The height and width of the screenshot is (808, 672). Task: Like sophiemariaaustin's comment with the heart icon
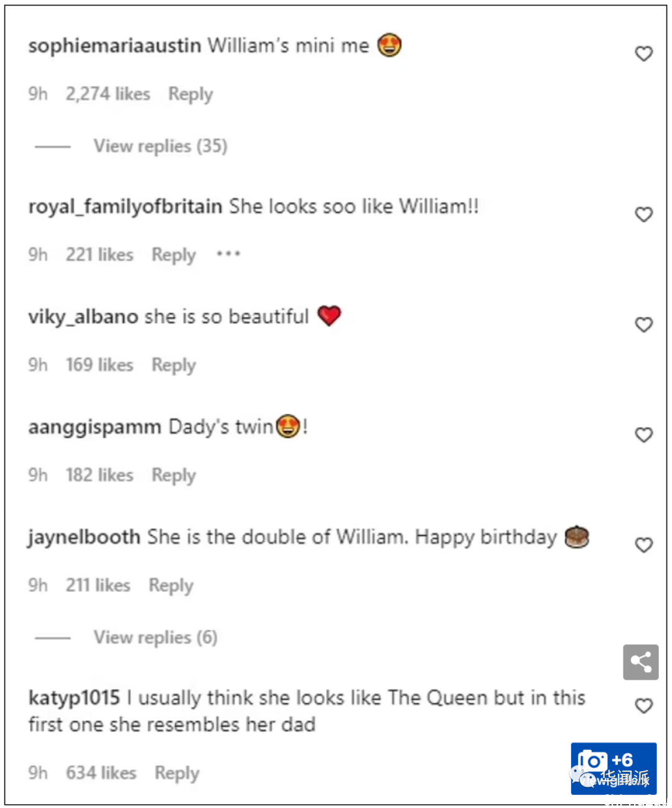coord(644,54)
